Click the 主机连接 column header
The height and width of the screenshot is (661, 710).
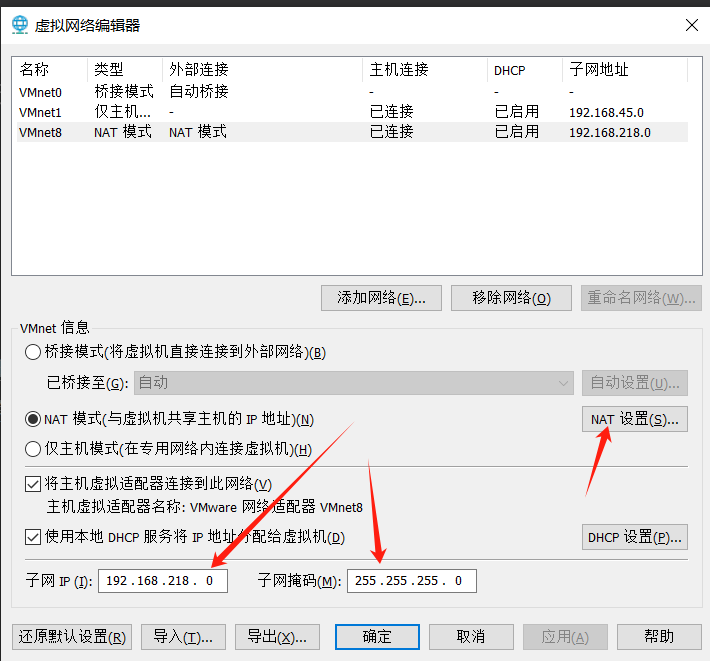425,70
